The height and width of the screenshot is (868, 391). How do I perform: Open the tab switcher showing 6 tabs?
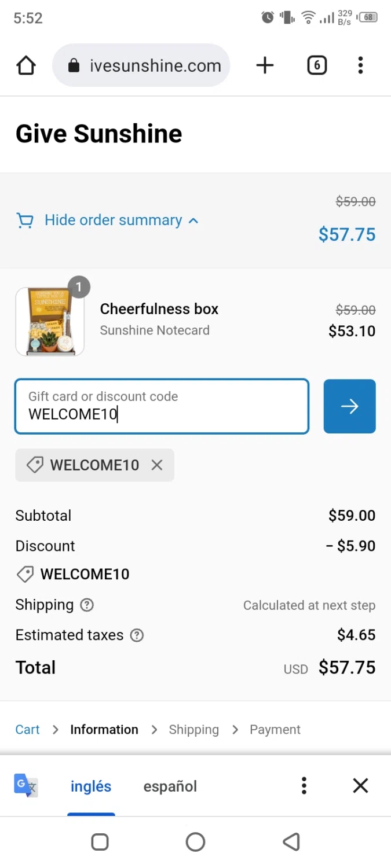click(x=316, y=65)
